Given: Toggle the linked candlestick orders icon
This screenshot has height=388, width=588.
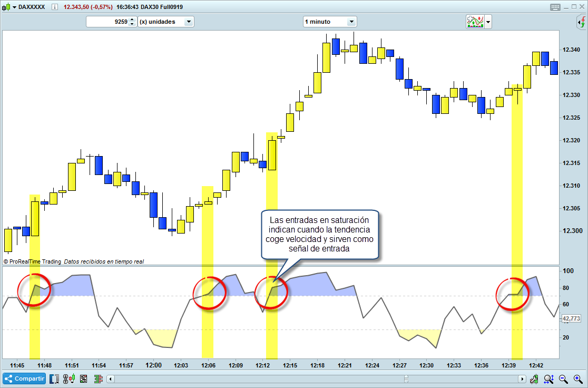Looking at the screenshot, I should click(x=69, y=379).
